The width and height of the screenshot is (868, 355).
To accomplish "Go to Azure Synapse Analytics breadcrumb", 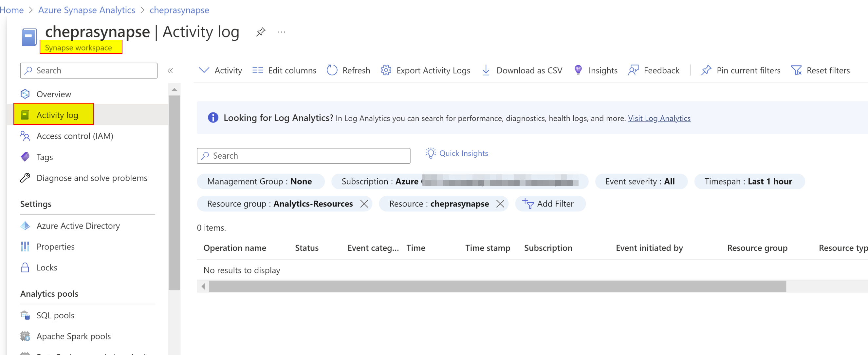I will pyautogui.click(x=86, y=10).
